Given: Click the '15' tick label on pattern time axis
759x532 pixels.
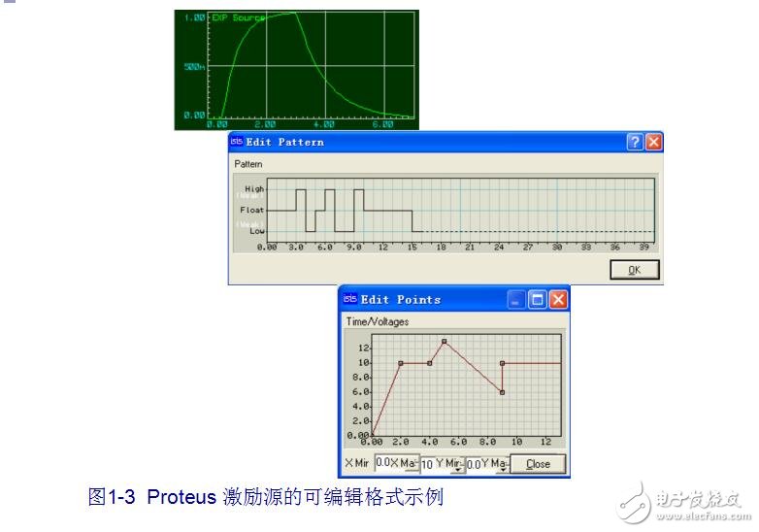Looking at the screenshot, I should coord(412,247).
